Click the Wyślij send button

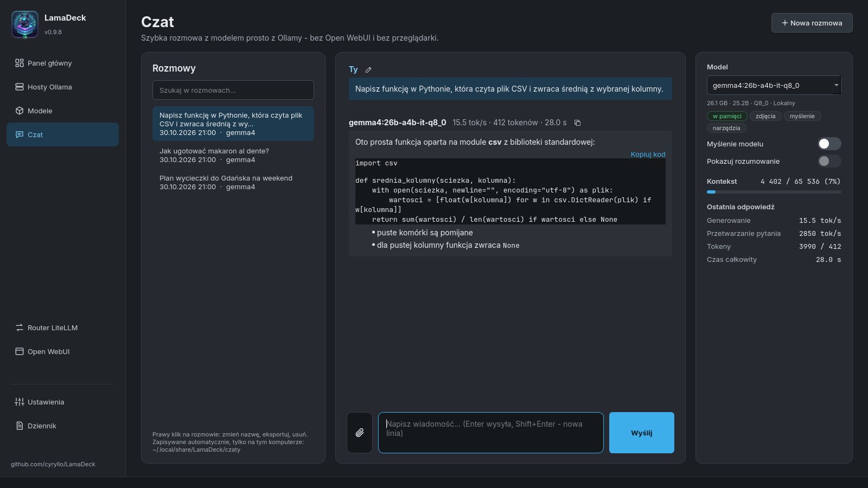[642, 433]
